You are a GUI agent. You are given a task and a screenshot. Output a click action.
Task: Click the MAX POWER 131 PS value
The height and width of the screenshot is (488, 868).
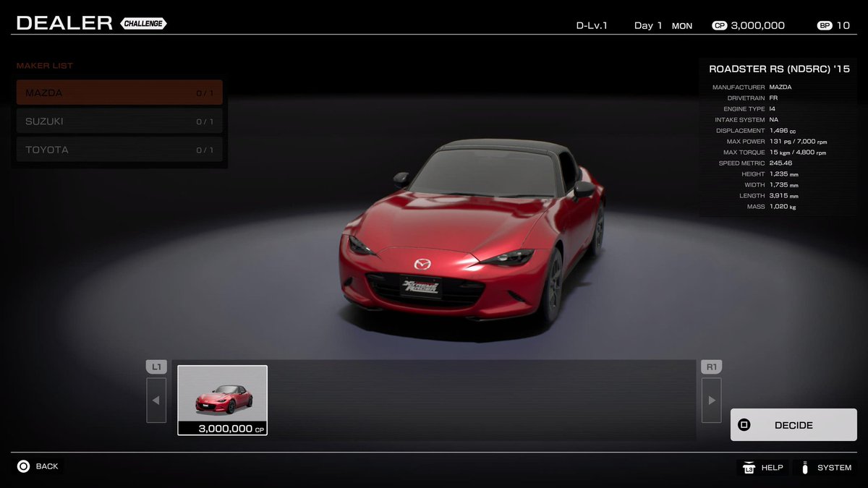coord(798,142)
